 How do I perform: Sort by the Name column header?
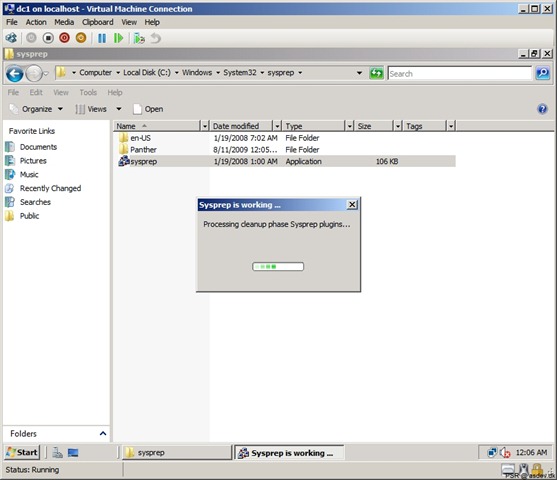(158, 126)
